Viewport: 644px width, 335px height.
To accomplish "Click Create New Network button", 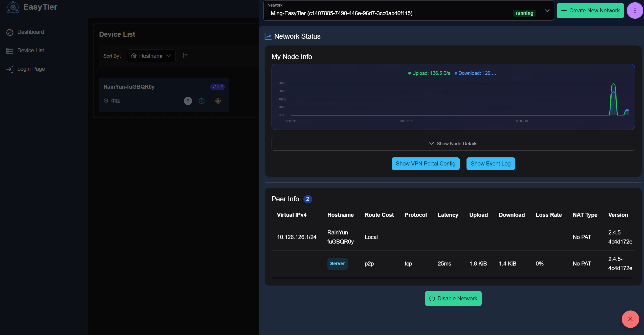I will (x=590, y=11).
